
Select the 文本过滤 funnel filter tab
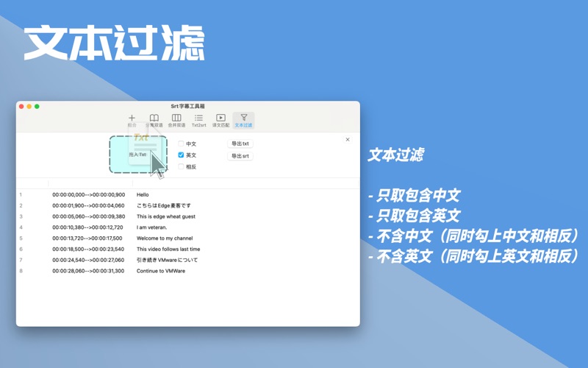coord(243,121)
